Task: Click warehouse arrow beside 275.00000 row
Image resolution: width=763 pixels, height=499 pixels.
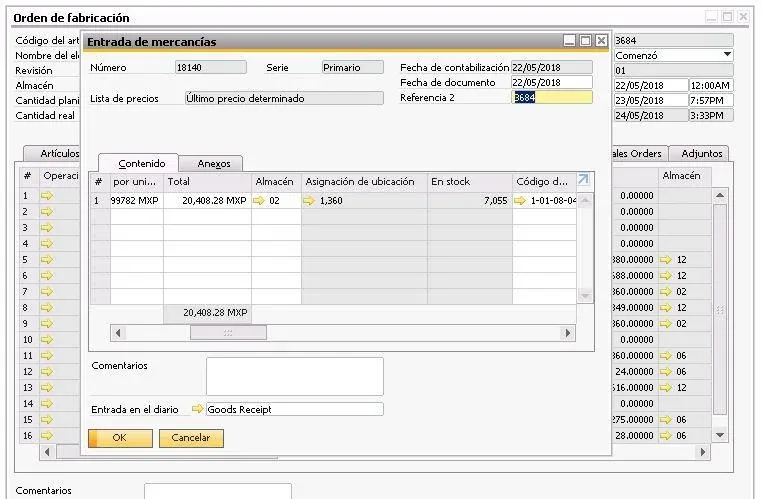Action: tap(666, 420)
